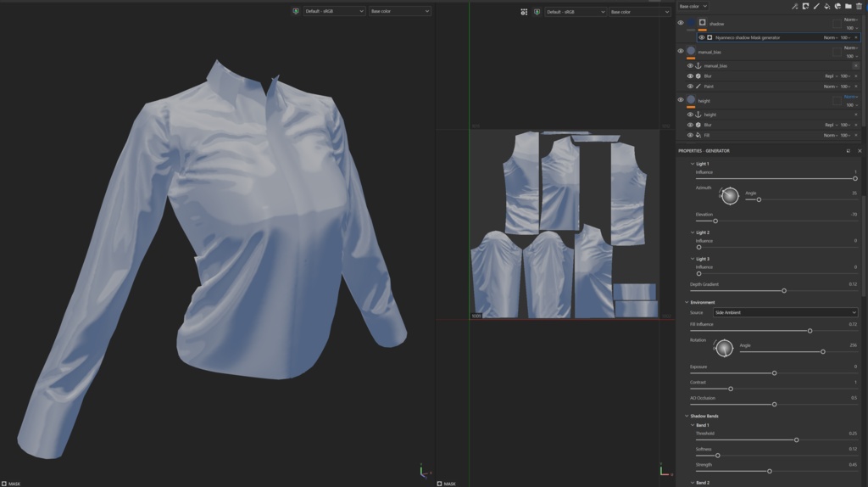Collapse the Light 2 section
The image size is (868, 487).
pos(692,232)
